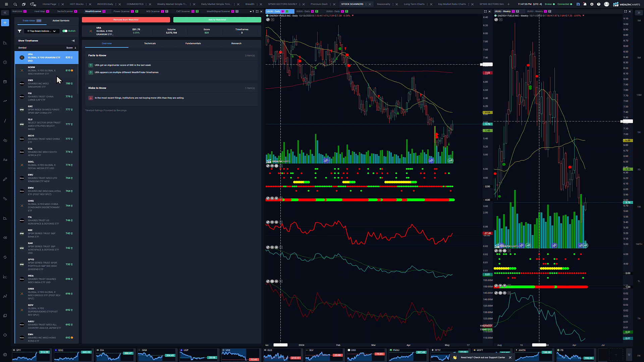Image resolution: width=644 pixels, height=362 pixels.
Task: Toggle S badge on UUUU Weekly active tab
Action: coord(513,11)
